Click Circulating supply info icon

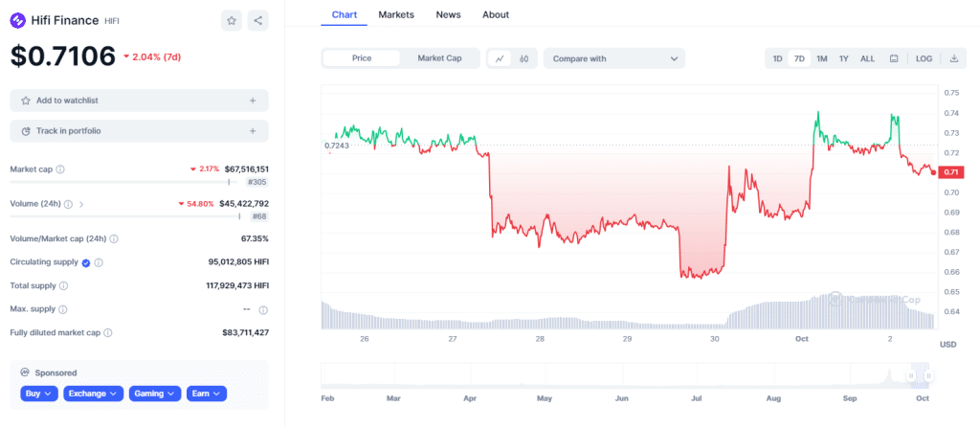click(x=99, y=262)
